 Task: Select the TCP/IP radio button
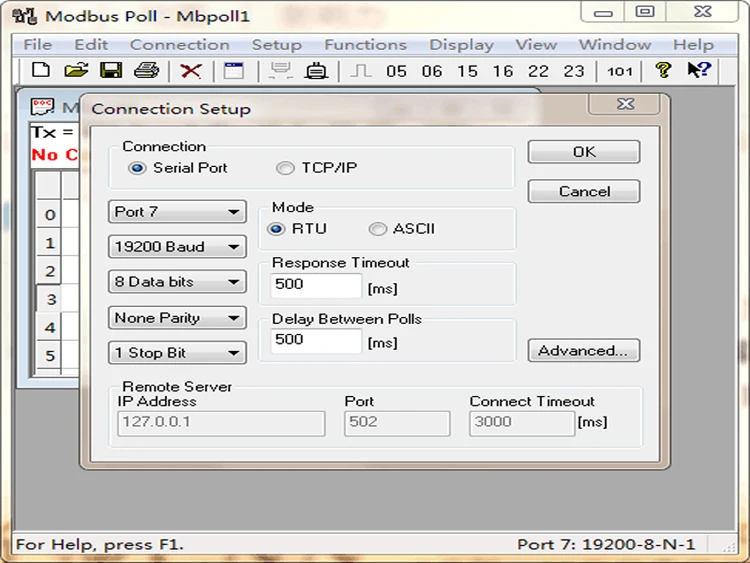[285, 168]
